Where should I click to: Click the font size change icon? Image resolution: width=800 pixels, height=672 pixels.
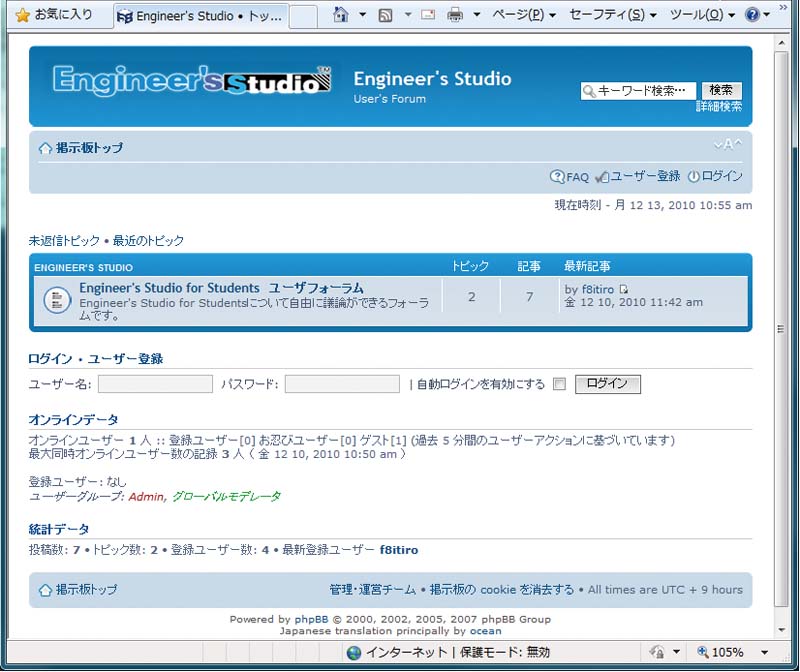(x=728, y=144)
